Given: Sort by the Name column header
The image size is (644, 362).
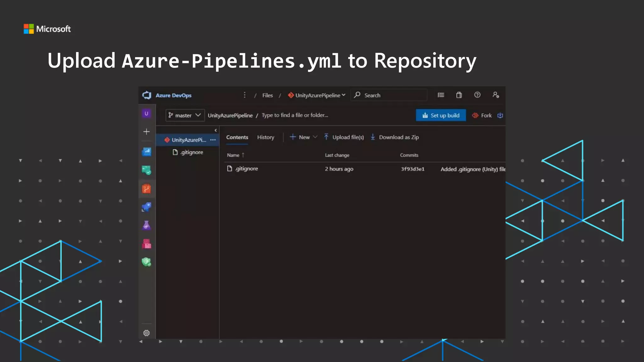Looking at the screenshot, I should pyautogui.click(x=236, y=155).
